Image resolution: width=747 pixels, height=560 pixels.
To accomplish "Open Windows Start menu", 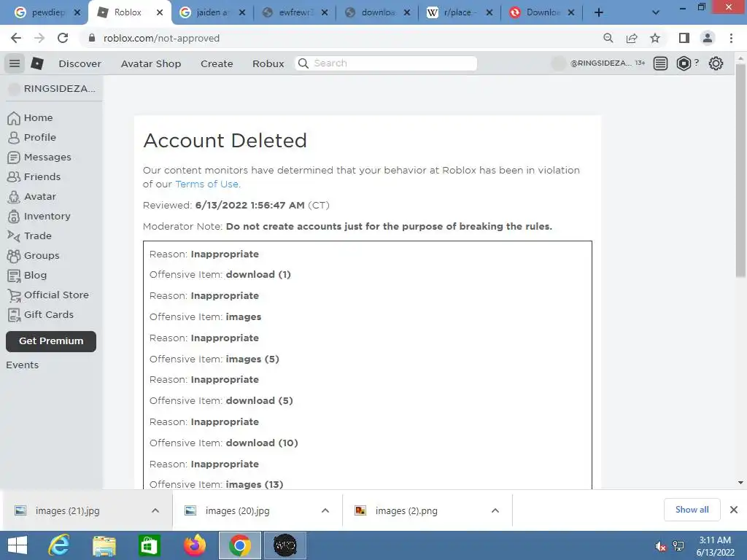I will pyautogui.click(x=18, y=545).
